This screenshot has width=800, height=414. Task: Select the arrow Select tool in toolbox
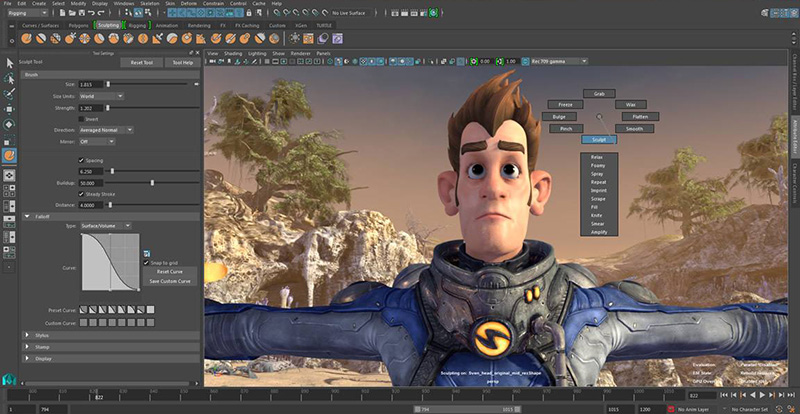point(10,63)
